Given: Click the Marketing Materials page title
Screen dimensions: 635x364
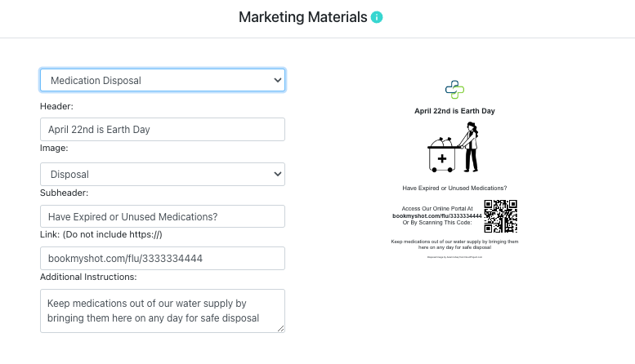Looking at the screenshot, I should (x=303, y=17).
